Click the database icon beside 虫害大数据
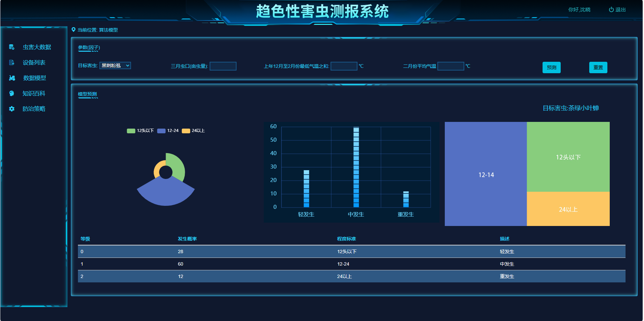 point(12,47)
